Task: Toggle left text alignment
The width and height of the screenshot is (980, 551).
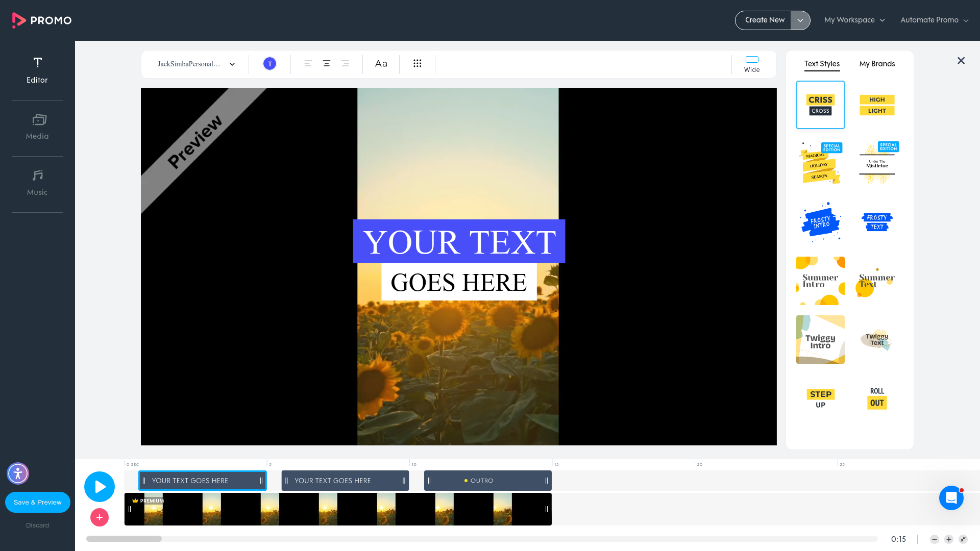Action: pyautogui.click(x=308, y=63)
